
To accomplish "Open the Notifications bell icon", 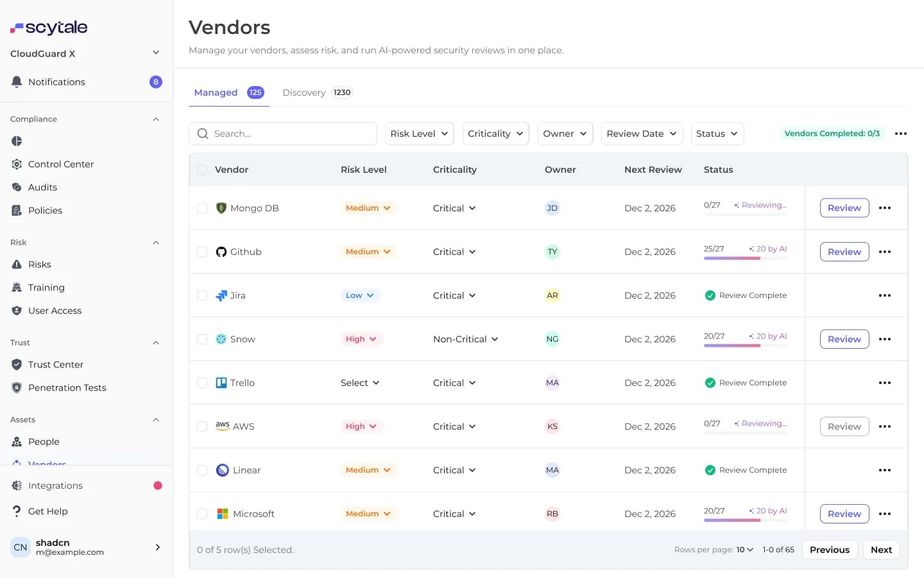I will coord(17,82).
